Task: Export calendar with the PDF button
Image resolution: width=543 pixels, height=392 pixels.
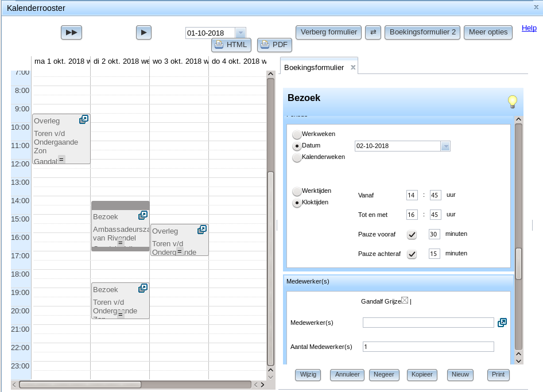Action: click(274, 45)
